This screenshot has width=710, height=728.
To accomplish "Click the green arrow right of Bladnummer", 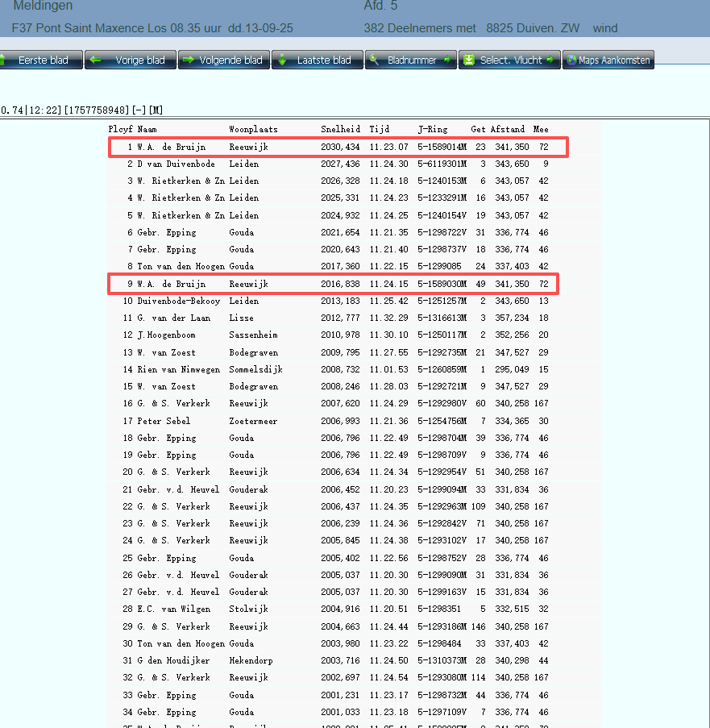I will pyautogui.click(x=447, y=60).
